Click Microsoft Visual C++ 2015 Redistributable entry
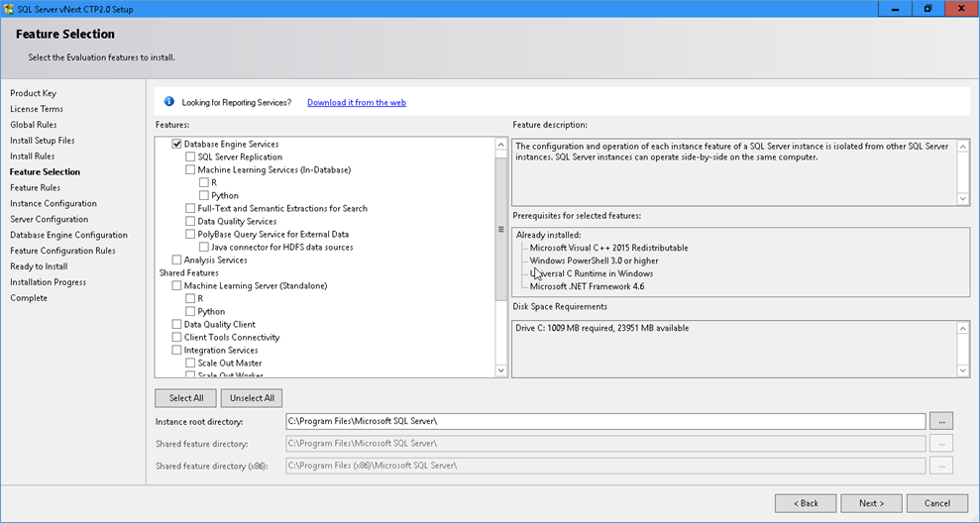Screen dimensions: 980x523 coord(608,248)
